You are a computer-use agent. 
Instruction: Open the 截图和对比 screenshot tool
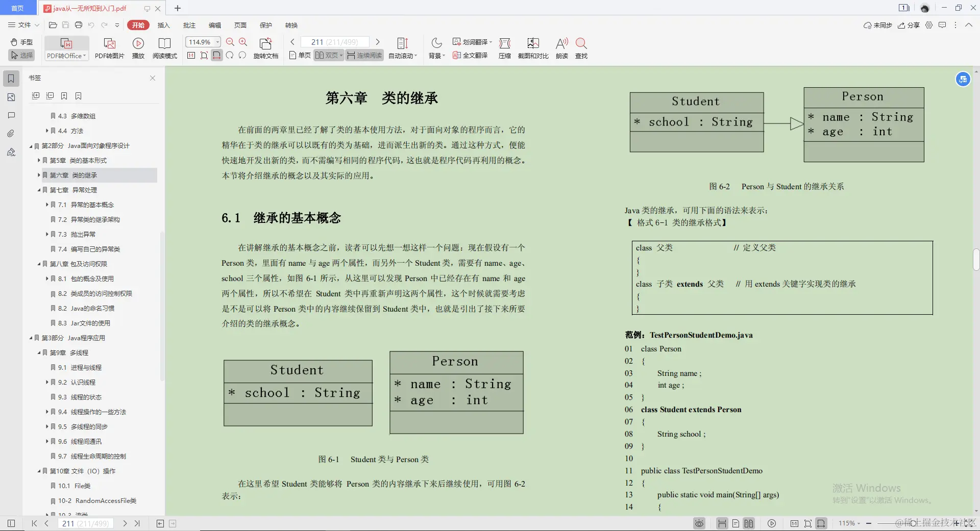[532, 47]
